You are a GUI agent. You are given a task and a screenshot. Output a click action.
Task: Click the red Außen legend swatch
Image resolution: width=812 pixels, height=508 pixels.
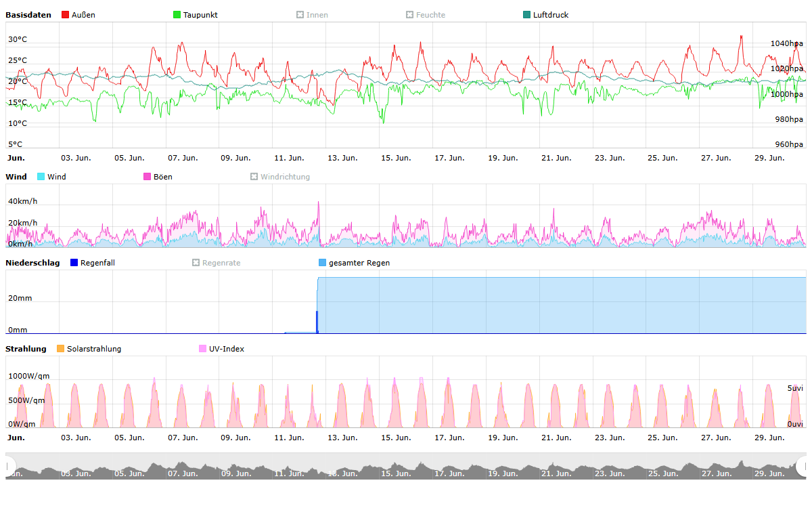[65, 15]
